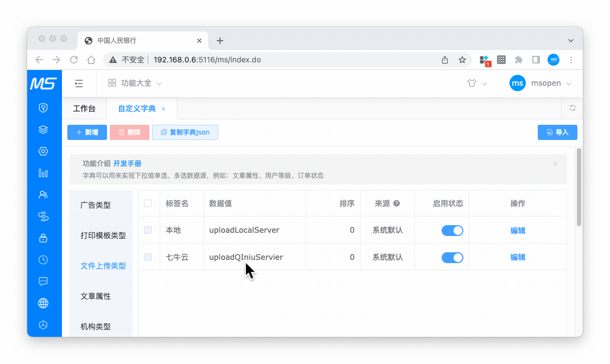Toggle the enable switch for 本地 row
The height and width of the screenshot is (364, 610).
[x=452, y=231]
